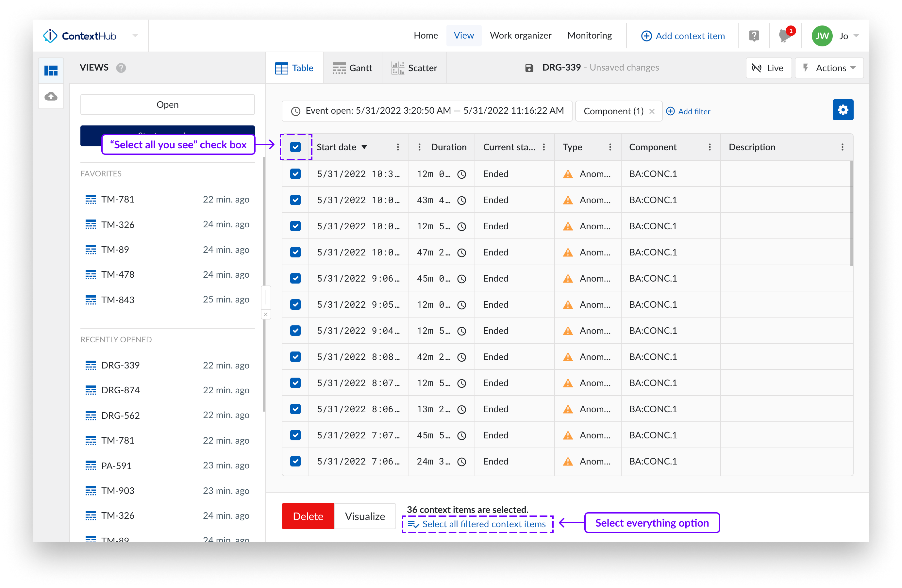The height and width of the screenshot is (588, 902).
Task: Click the save icon next to DRG-339
Action: click(529, 67)
